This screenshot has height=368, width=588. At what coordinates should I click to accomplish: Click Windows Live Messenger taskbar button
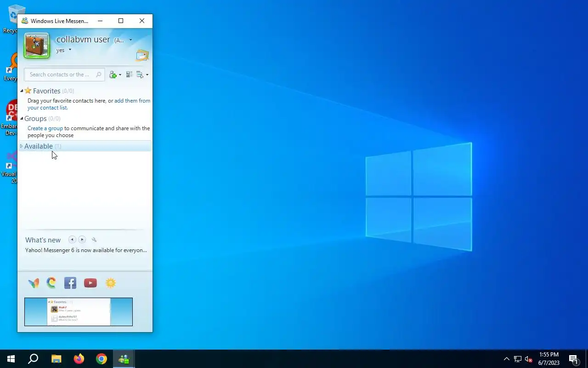(124, 359)
